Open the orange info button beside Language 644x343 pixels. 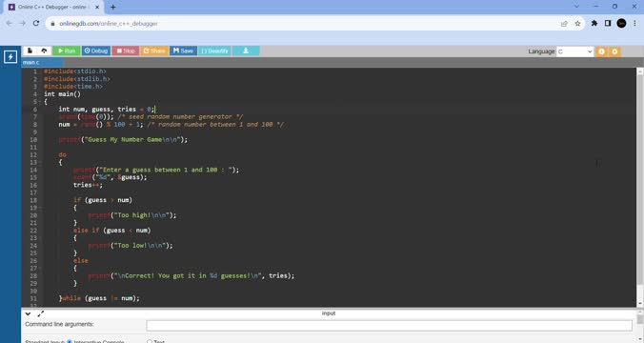pyautogui.click(x=601, y=51)
